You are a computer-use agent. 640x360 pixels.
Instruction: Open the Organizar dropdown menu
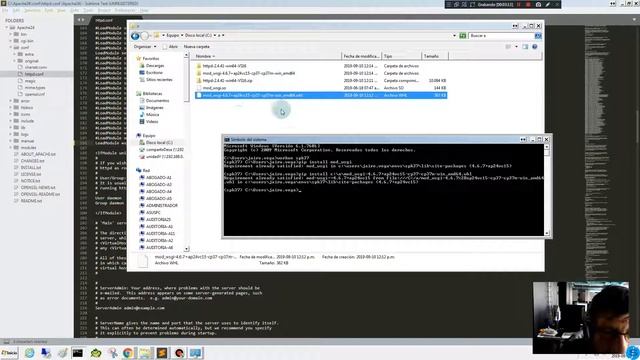click(x=145, y=47)
